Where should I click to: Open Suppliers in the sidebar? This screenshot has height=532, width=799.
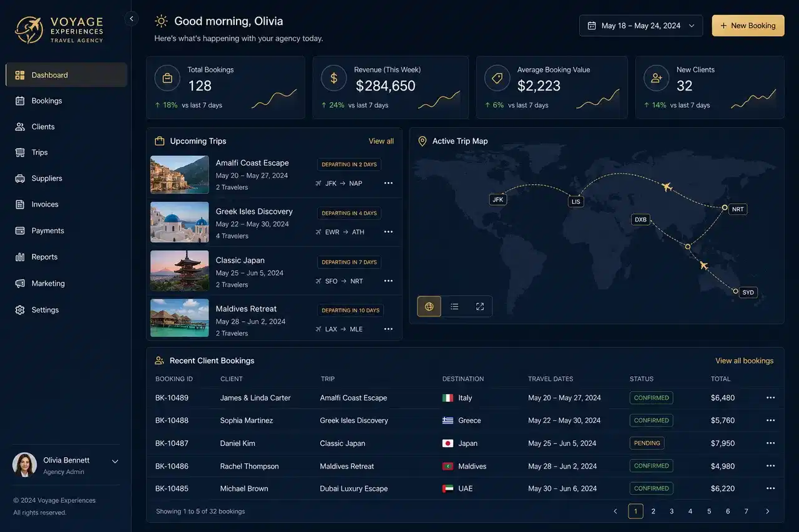[x=66, y=178]
